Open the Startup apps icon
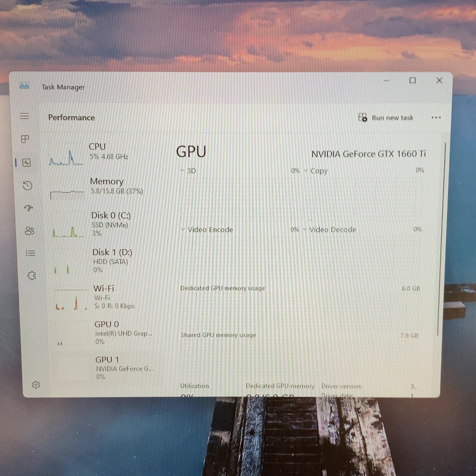This screenshot has height=476, width=476. [x=29, y=208]
